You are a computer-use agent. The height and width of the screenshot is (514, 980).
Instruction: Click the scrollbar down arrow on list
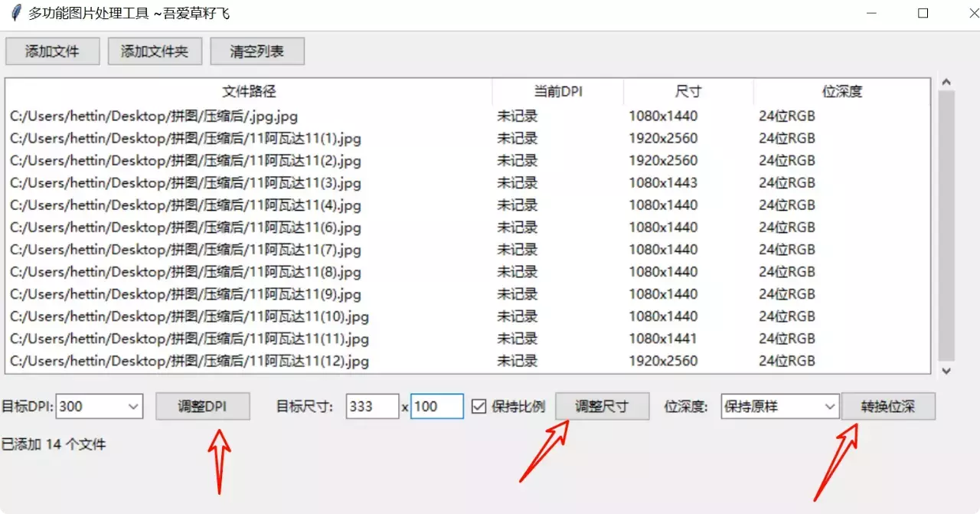tap(945, 370)
